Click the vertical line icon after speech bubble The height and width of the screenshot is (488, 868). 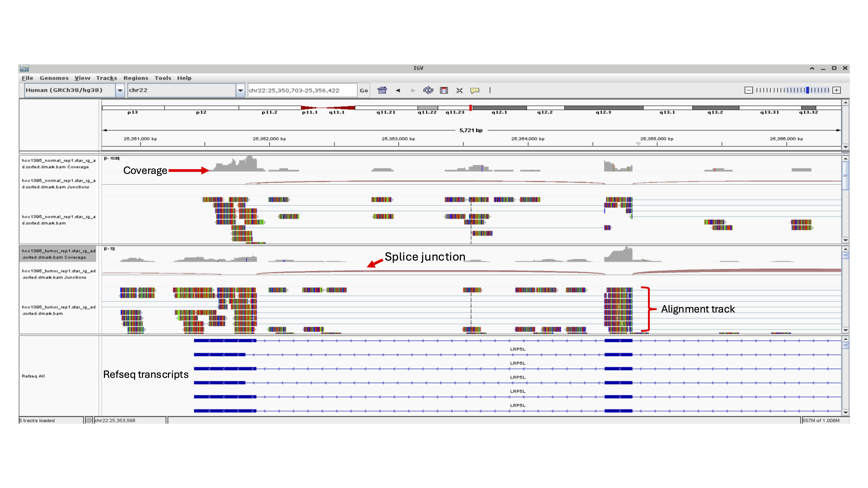tap(490, 90)
